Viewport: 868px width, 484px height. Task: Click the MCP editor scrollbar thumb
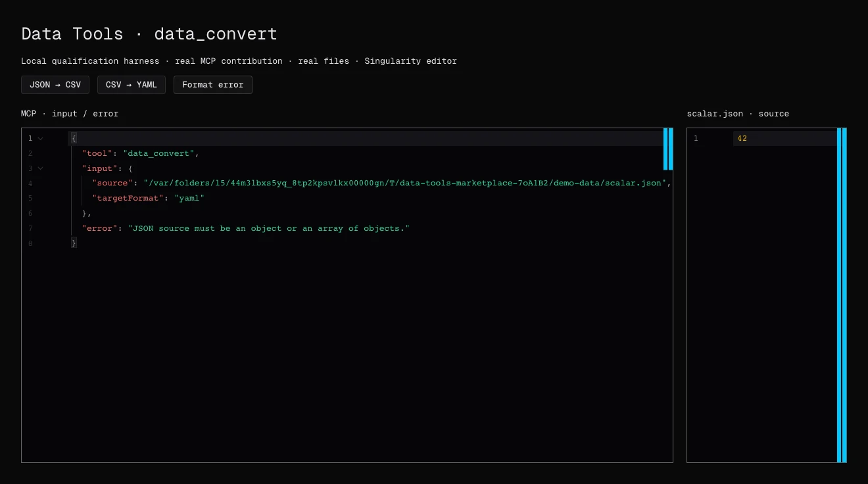click(668, 149)
